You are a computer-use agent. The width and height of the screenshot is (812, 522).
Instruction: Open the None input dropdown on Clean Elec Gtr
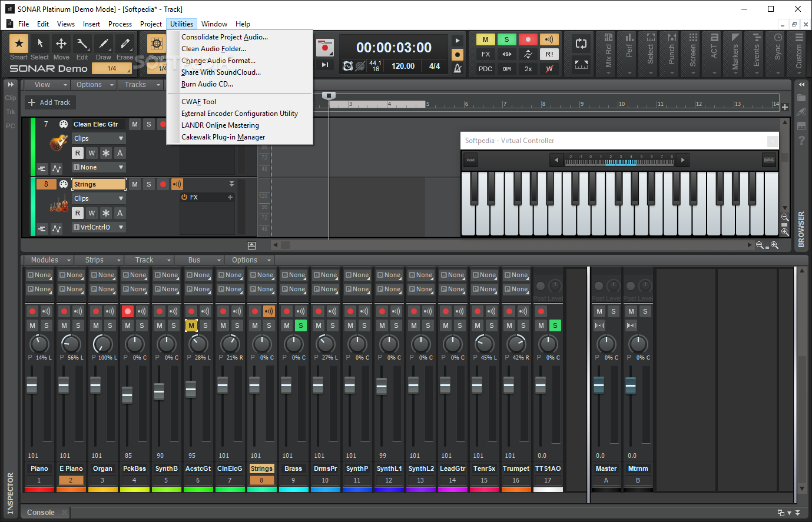pos(99,167)
